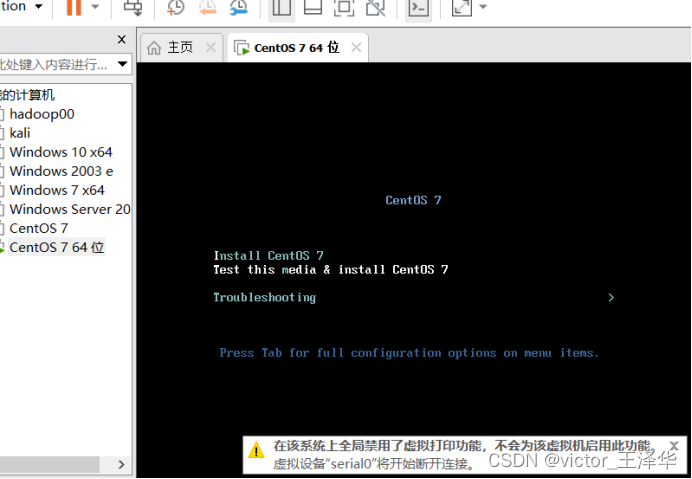Click the home icon on 主页 tab

click(154, 48)
